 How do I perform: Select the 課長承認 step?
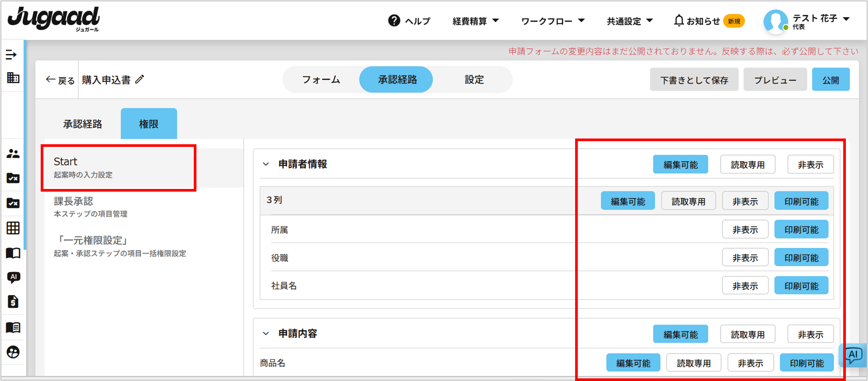[73, 202]
